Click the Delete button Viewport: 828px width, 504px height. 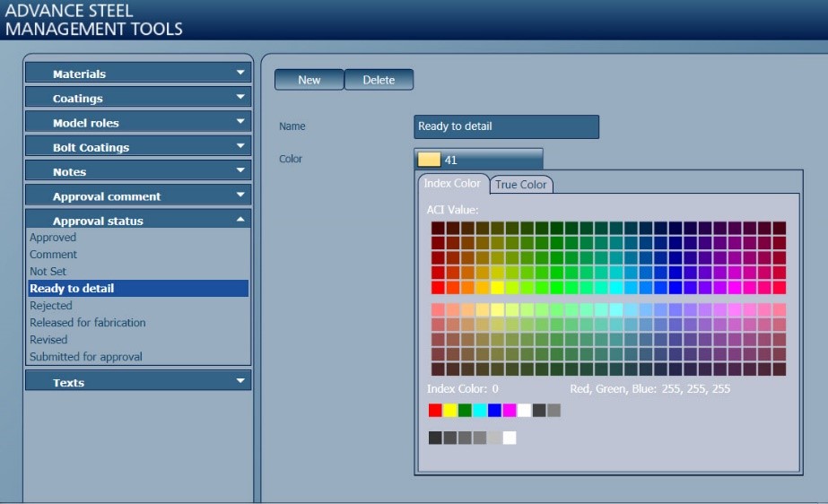[x=379, y=80]
